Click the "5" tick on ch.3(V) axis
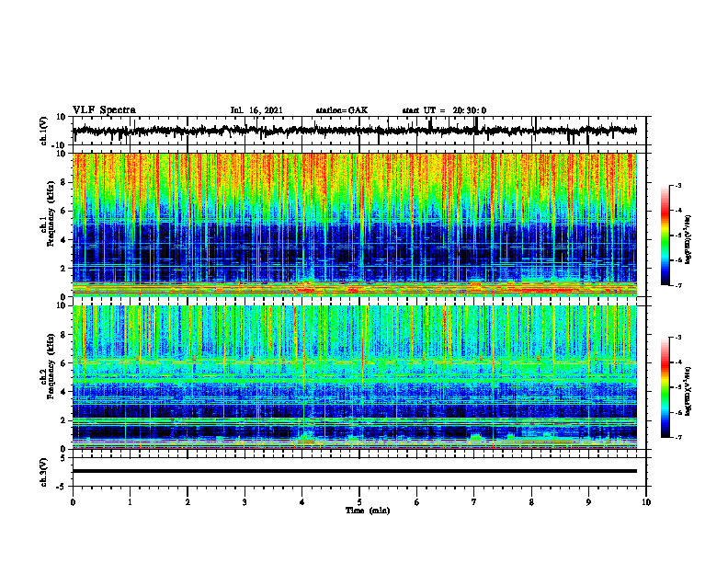This screenshot has height=563, width=728. point(63,458)
